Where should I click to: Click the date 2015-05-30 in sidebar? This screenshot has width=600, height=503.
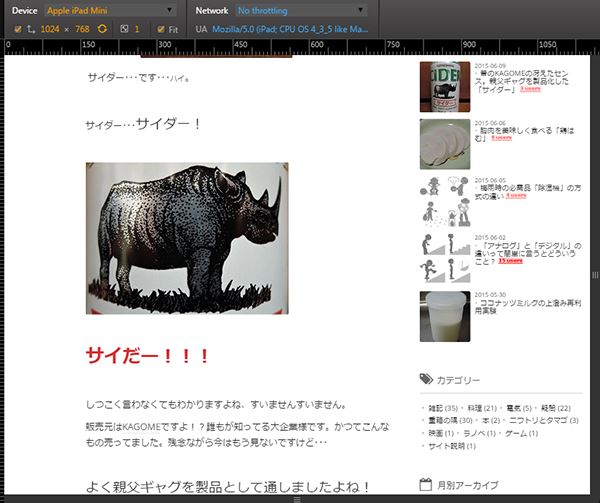click(x=490, y=295)
